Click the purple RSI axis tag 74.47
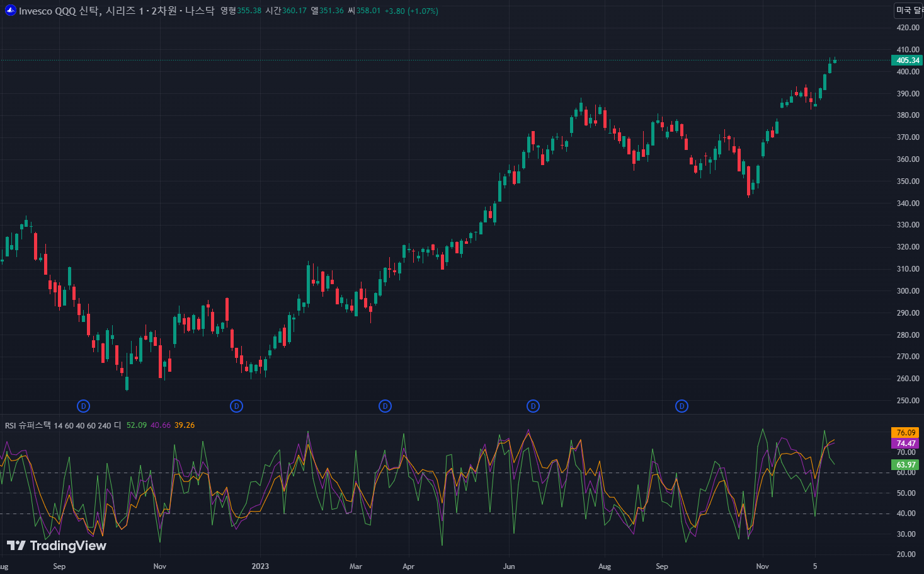Screen dimensions: 924x574 coord(906,444)
